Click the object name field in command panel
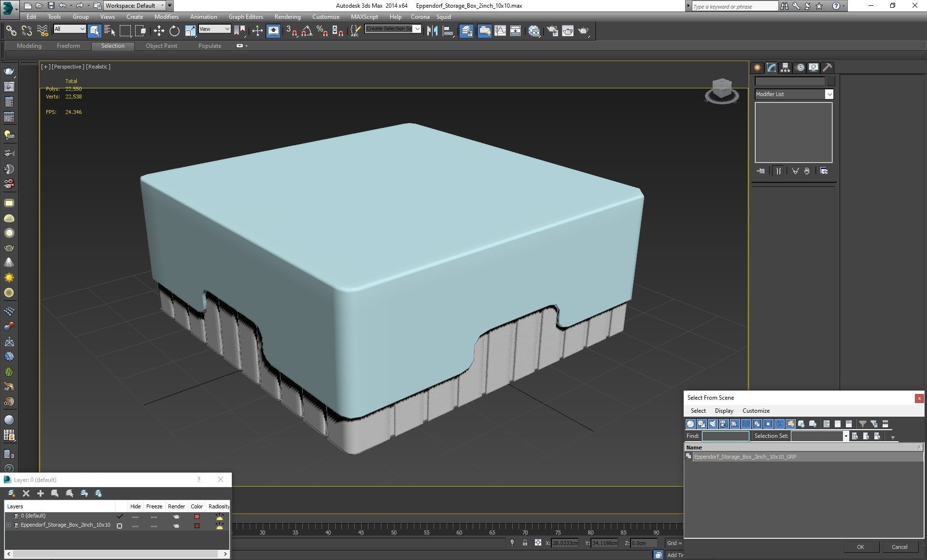Viewport: 927px width, 560px height. [790, 81]
